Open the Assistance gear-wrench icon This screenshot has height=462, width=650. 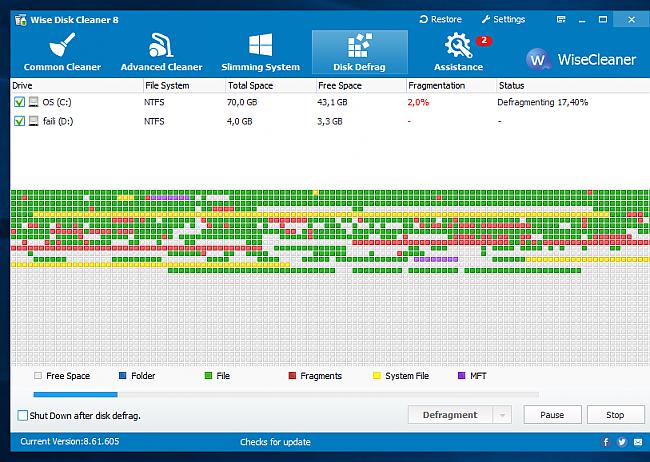pyautogui.click(x=458, y=45)
